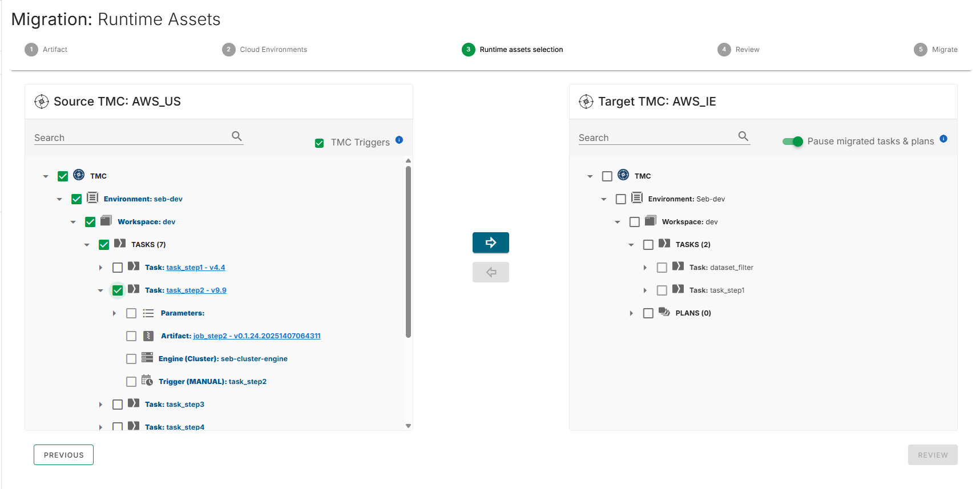Open the task_step1 - v4.4 link
This screenshot has height=489, width=980.
click(x=196, y=268)
